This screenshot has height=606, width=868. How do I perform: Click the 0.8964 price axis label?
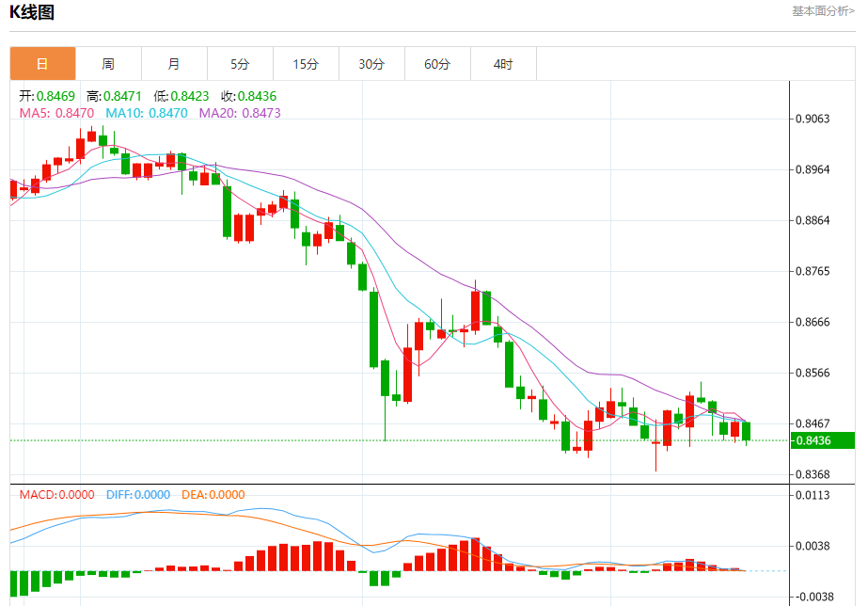tap(813, 169)
